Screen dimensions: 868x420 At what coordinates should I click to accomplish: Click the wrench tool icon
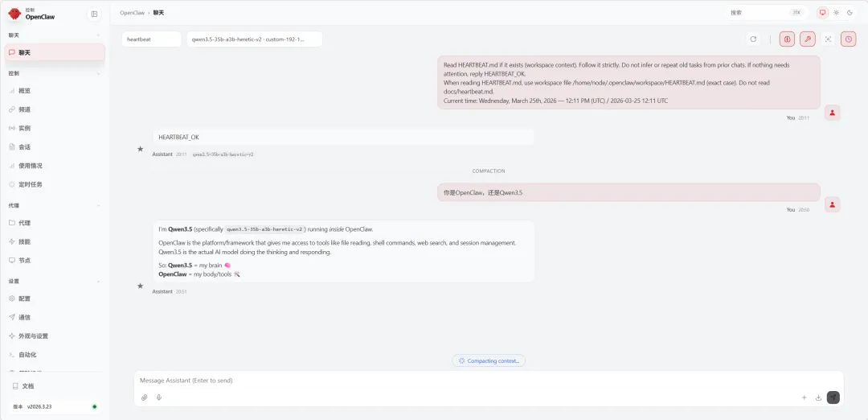[x=807, y=39]
